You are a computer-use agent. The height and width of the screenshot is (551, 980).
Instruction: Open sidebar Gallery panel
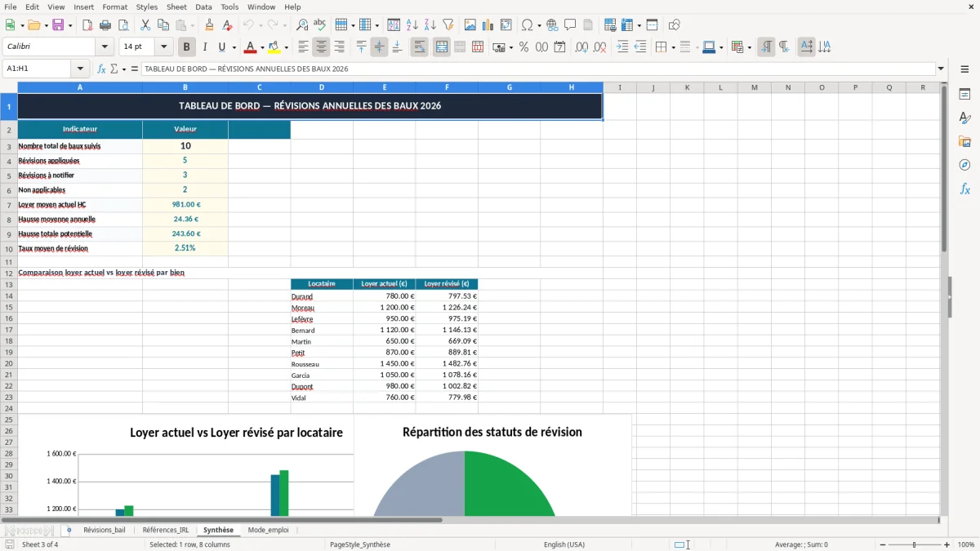964,141
